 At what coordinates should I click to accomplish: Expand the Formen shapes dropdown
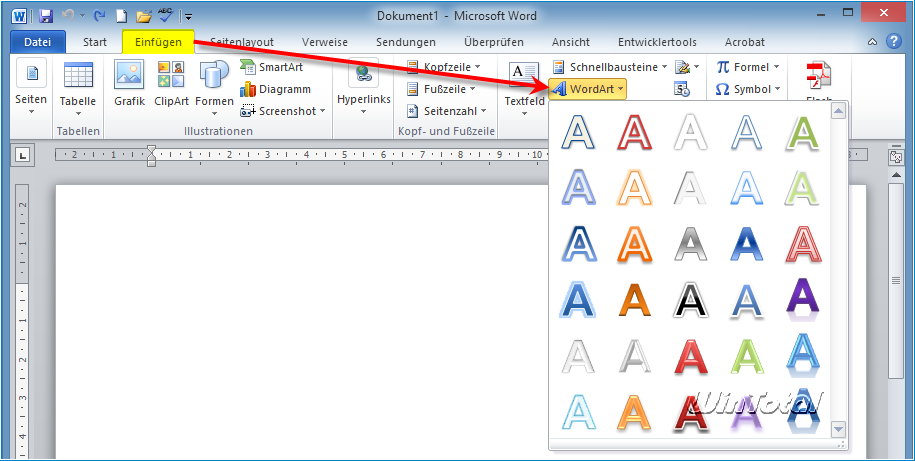pos(214,113)
